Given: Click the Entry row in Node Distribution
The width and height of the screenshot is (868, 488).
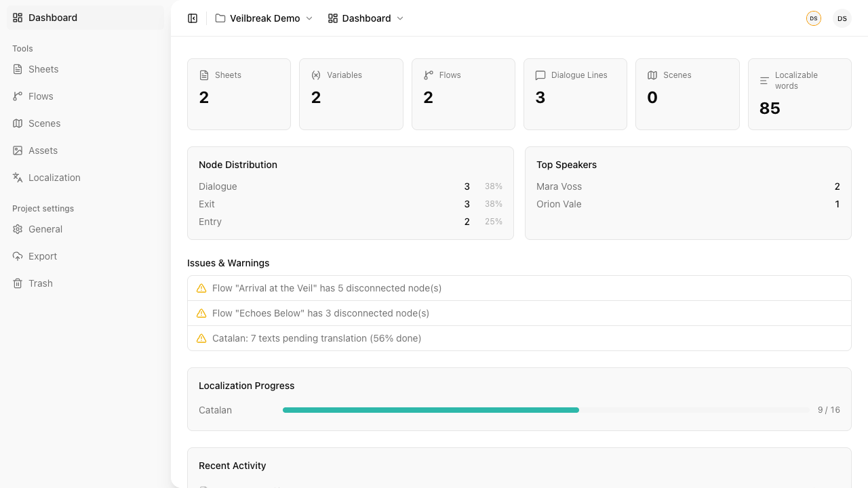Looking at the screenshot, I should (x=351, y=222).
